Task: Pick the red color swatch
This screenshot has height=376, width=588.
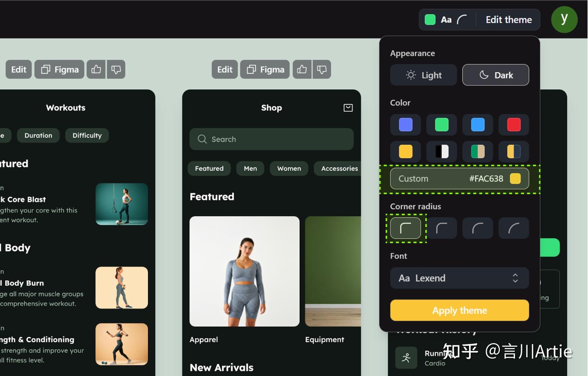Action: click(x=514, y=125)
